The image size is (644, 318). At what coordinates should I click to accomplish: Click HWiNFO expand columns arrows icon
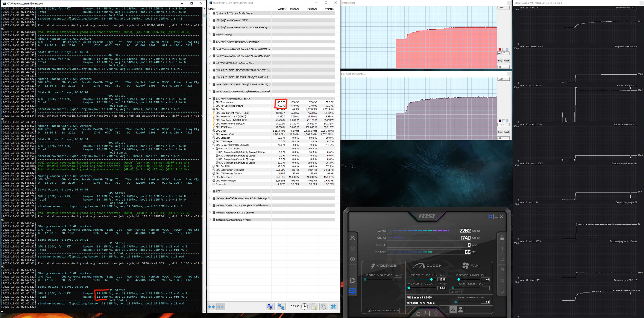(211, 306)
